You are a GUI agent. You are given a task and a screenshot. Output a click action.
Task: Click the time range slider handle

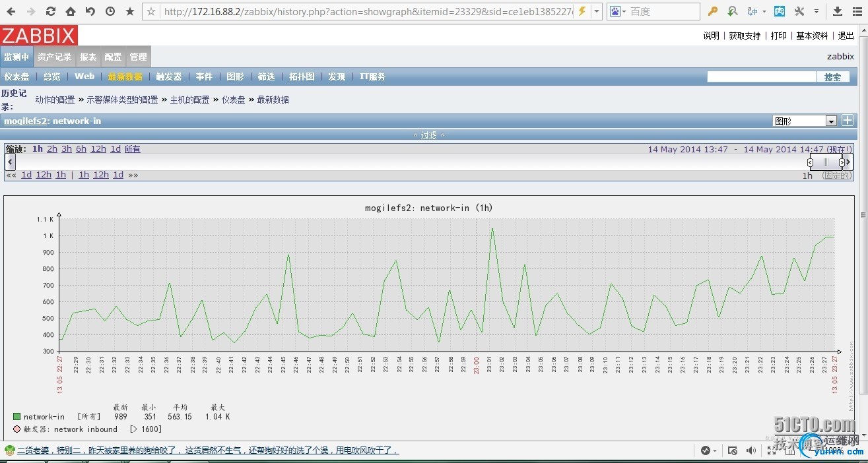(x=826, y=162)
